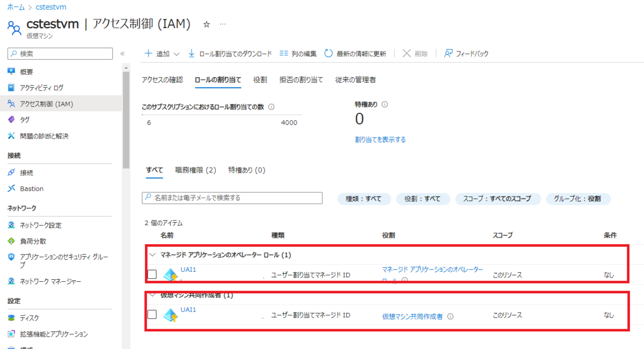Open UAI1 link in 仮想マシン共同作成者 row
This screenshot has height=349, width=644.
coord(188,310)
